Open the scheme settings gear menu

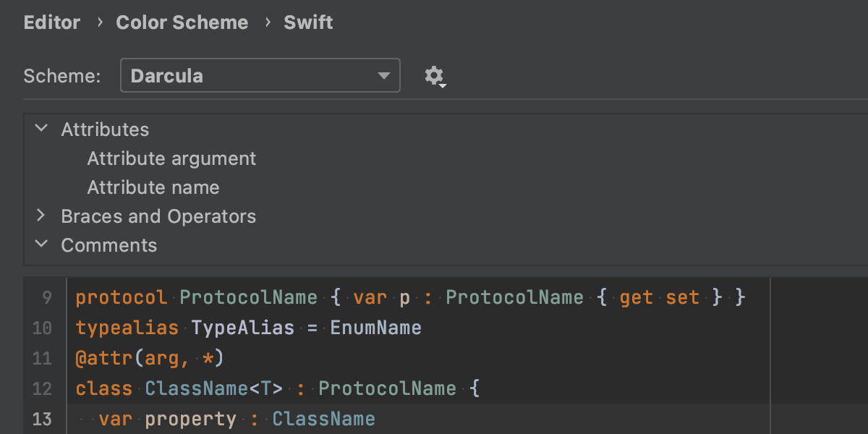click(434, 76)
